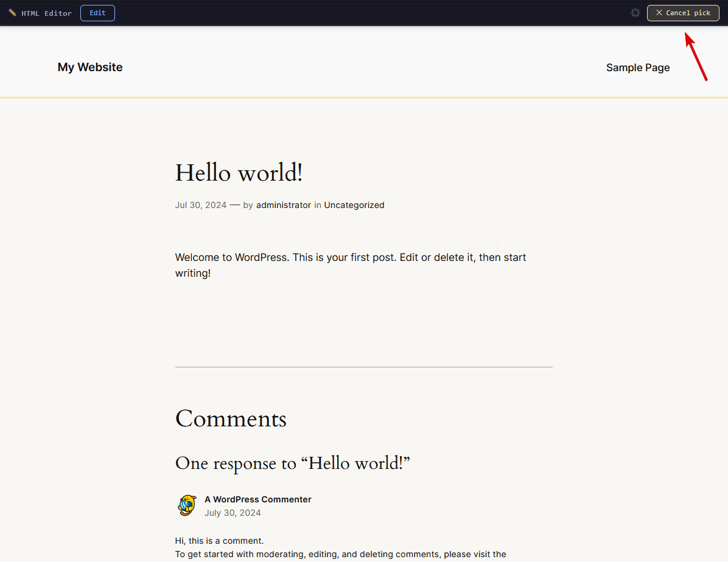Pick the 'Hi, this is a comment' text
The height and width of the screenshot is (562, 728).
point(219,541)
